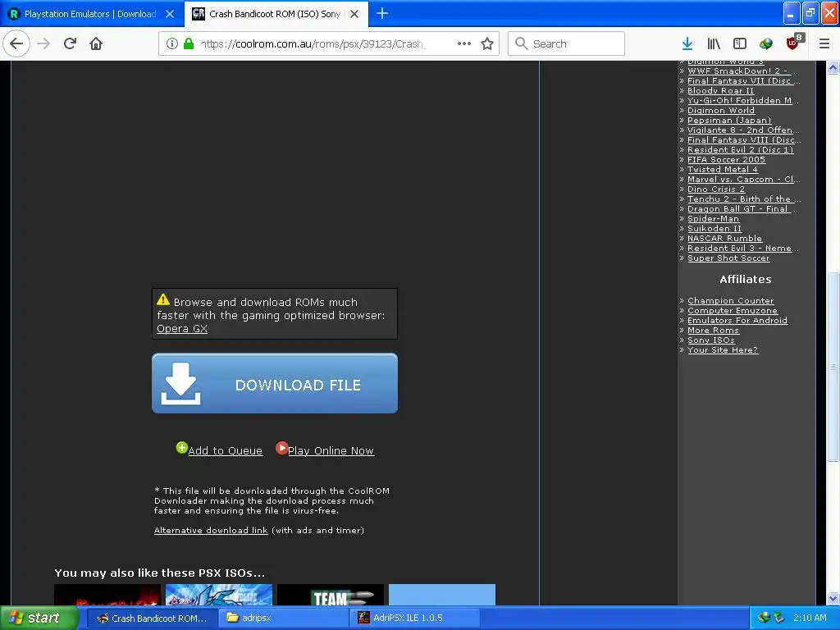Switch to AdriPSX ILE 1.0.5 taskbar item
This screenshot has height=630, width=840.
pyautogui.click(x=414, y=618)
